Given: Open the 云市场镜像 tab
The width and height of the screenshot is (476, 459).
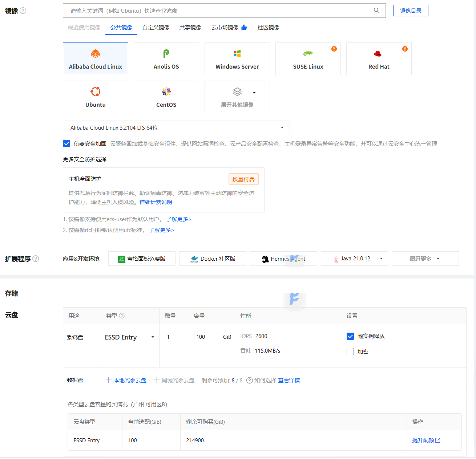Looking at the screenshot, I should tap(229, 28).
